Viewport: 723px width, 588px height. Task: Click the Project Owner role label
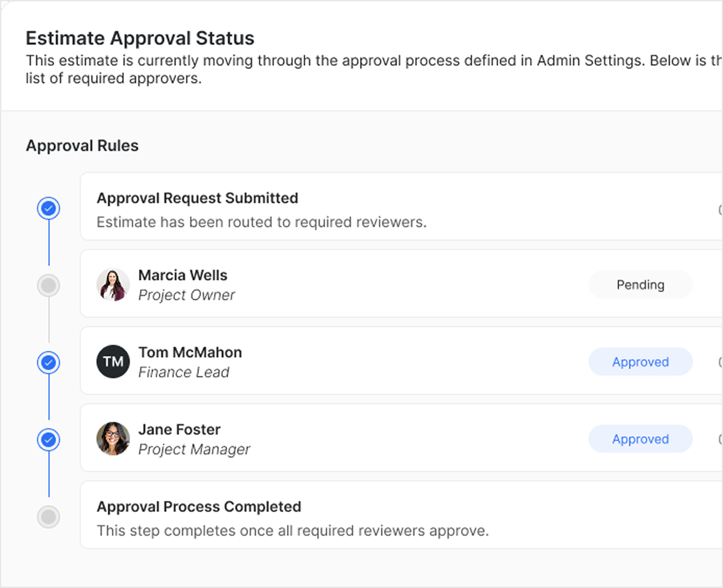tap(186, 295)
